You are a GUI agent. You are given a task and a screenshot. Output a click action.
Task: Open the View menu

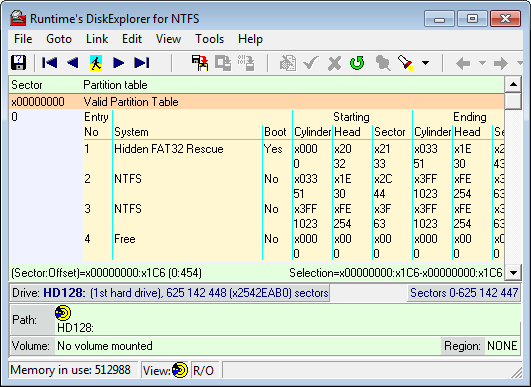tap(168, 39)
